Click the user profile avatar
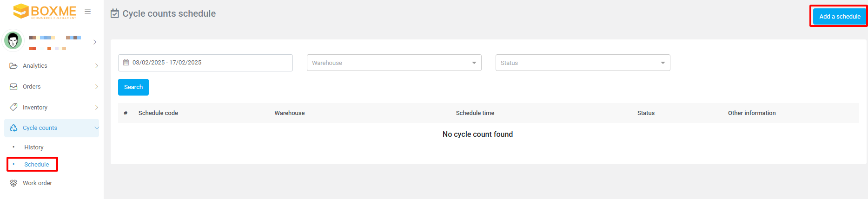This screenshot has width=868, height=199. [x=13, y=41]
